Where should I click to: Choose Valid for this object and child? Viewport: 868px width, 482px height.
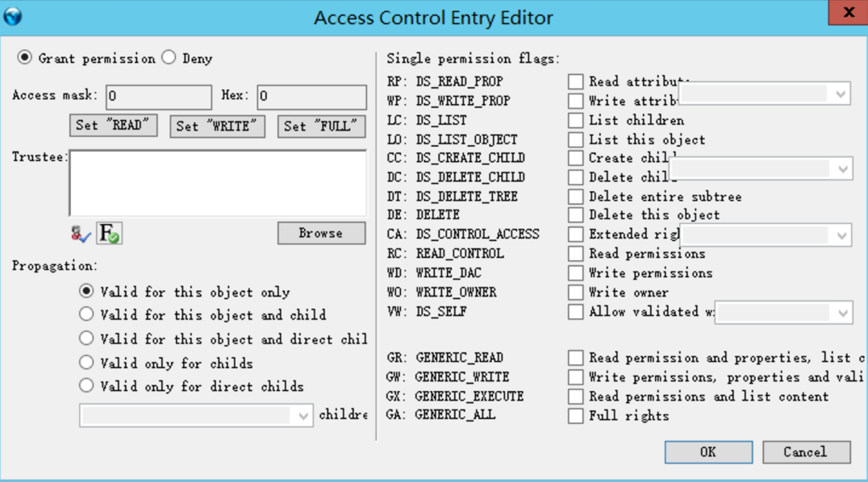click(86, 314)
